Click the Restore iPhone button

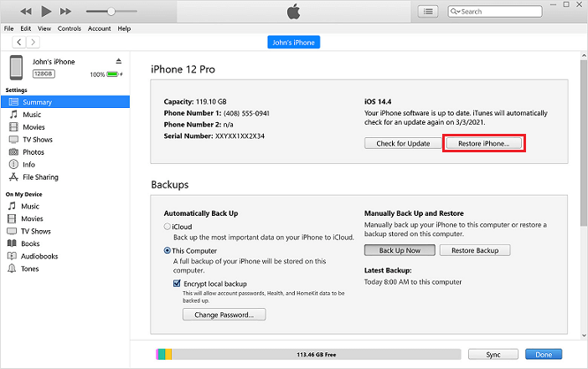pyautogui.click(x=483, y=143)
